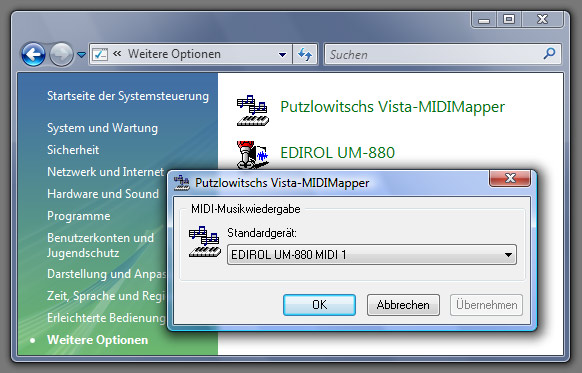Select 'Weitere Optionen' breadcrumb in address bar
The image size is (582, 373).
174,54
